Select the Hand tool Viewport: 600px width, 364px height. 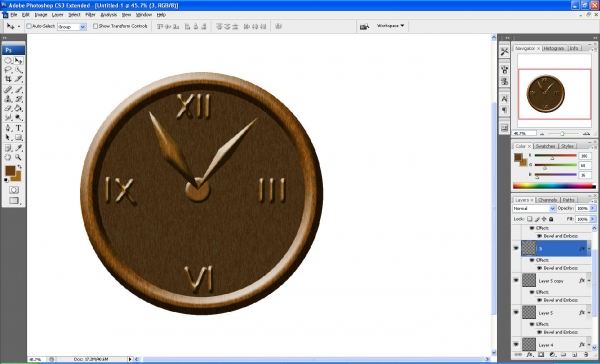[8, 157]
